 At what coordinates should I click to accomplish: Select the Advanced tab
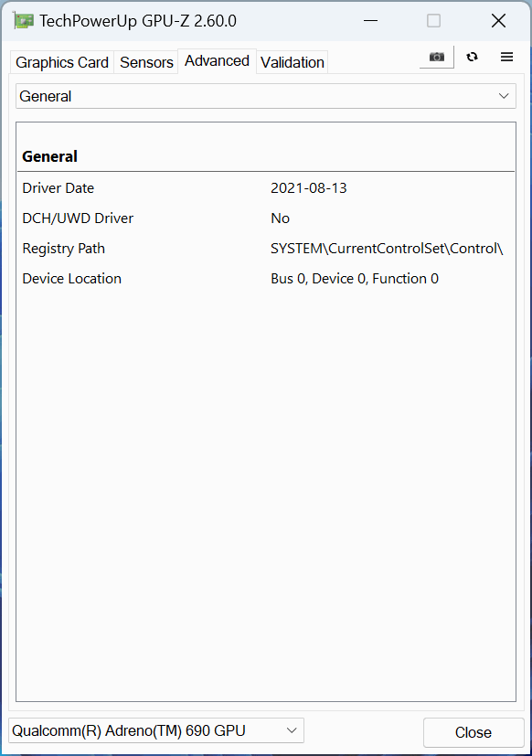[x=217, y=61]
